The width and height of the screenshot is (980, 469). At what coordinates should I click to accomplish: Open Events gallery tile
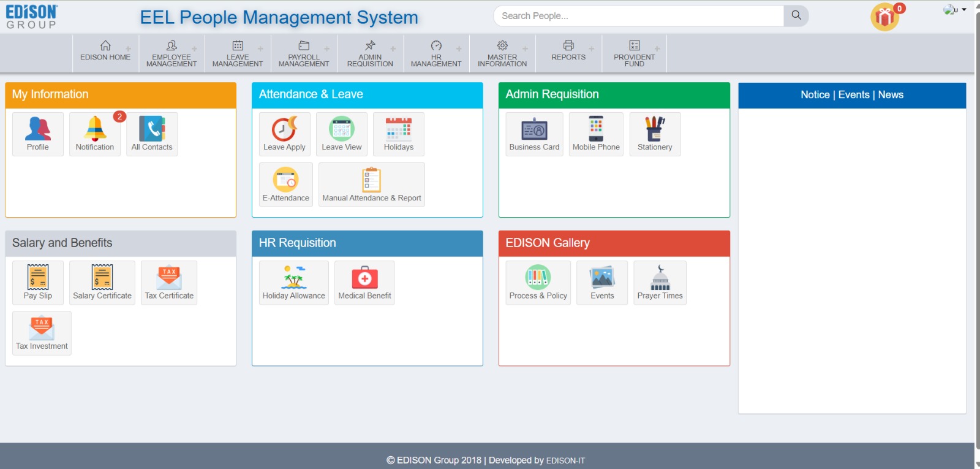602,283
